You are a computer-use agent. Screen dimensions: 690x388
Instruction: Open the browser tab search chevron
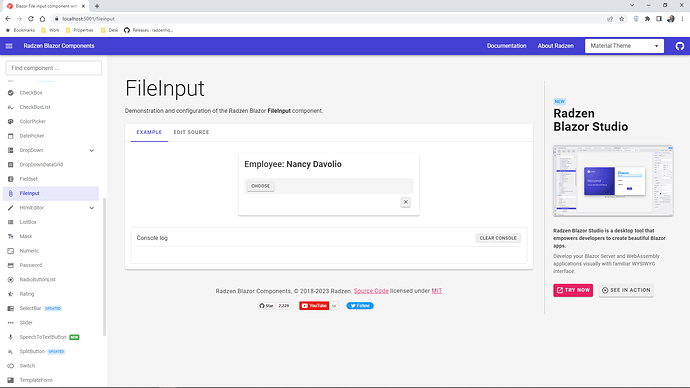click(x=632, y=6)
